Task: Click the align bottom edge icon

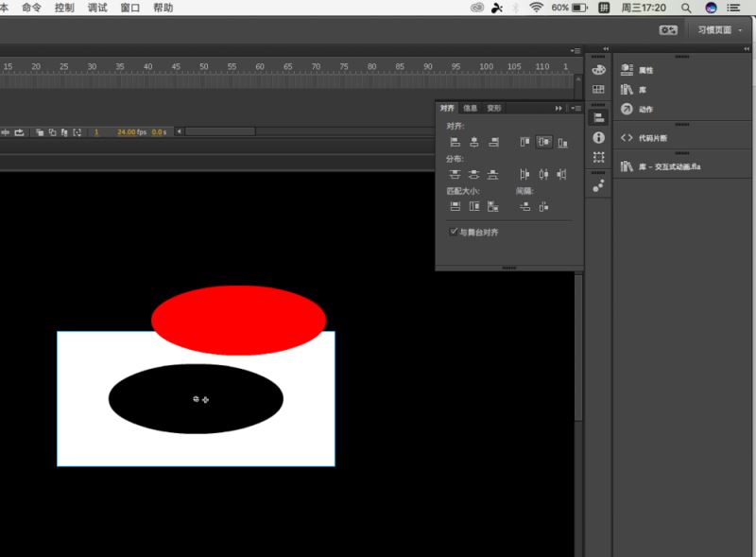Action: coord(562,143)
